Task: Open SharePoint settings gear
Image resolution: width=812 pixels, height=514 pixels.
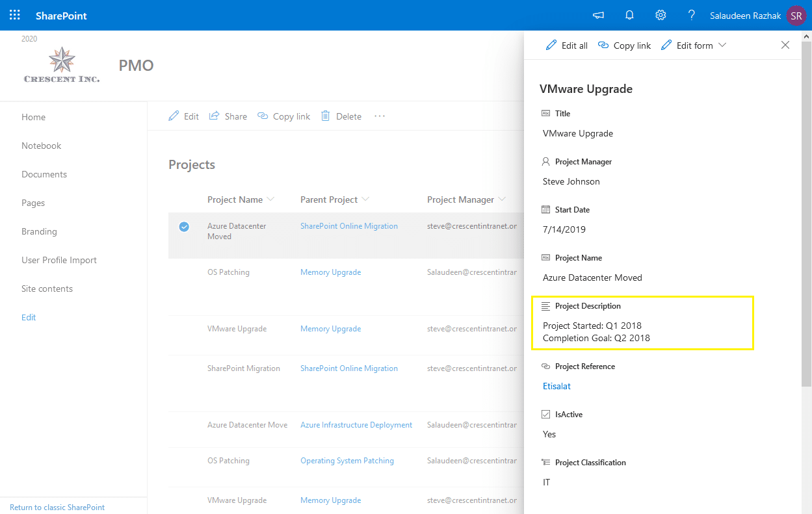Action: tap(661, 15)
